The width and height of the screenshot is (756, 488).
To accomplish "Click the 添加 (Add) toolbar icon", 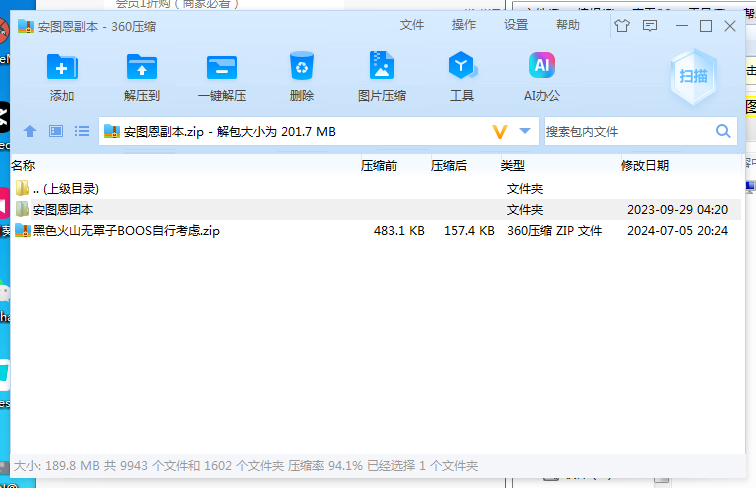I will [x=62, y=67].
